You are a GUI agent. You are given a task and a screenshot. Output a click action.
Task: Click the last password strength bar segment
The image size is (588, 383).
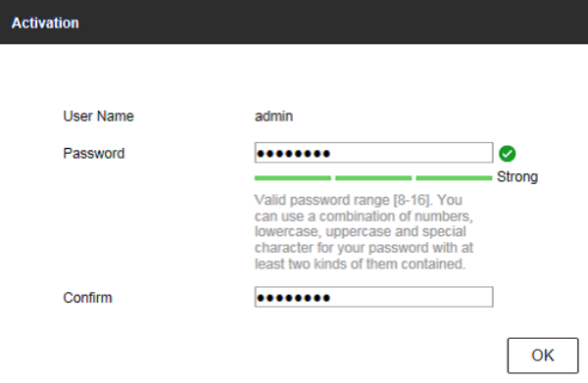(454, 178)
